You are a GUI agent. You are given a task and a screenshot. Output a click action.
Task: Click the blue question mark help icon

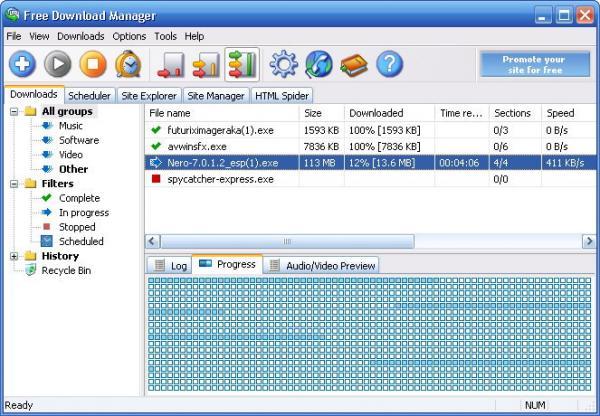390,64
